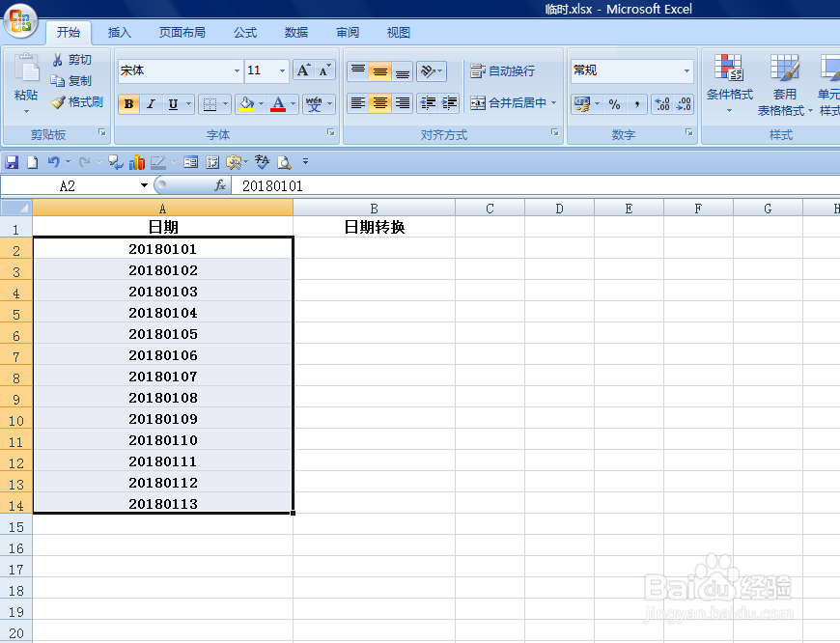Viewport: 840px width, 643px height.
Task: Open Name Box A2 dropdown
Action: tap(144, 185)
